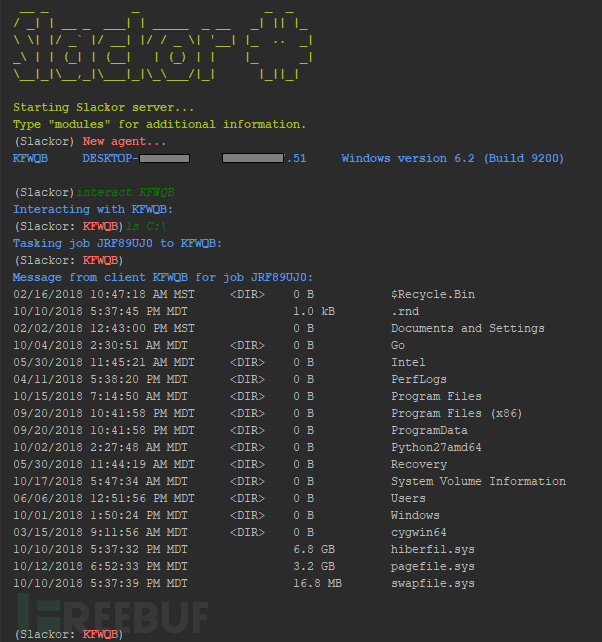This screenshot has height=642, width=602.
Task: Click the "swapfile.sys" file name
Action: 433,583
